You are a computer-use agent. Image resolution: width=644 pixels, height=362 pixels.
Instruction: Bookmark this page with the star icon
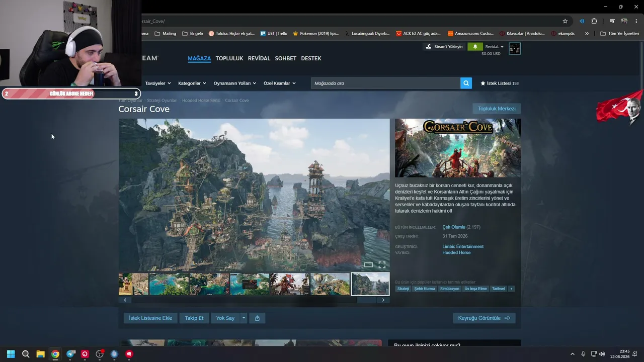(565, 21)
